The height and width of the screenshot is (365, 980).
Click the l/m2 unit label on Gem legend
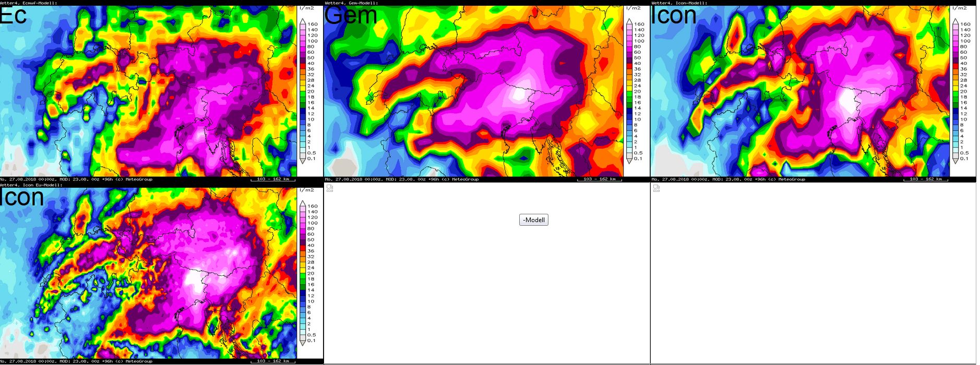(634, 8)
